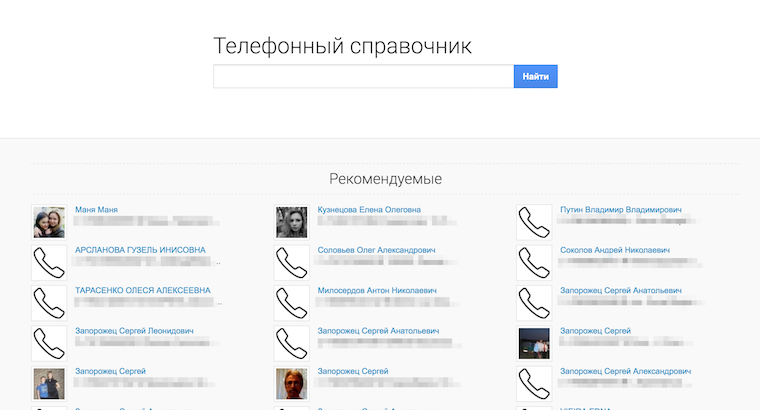Click the Телефонный справочник page heading
This screenshot has height=410, width=760.
click(x=342, y=47)
